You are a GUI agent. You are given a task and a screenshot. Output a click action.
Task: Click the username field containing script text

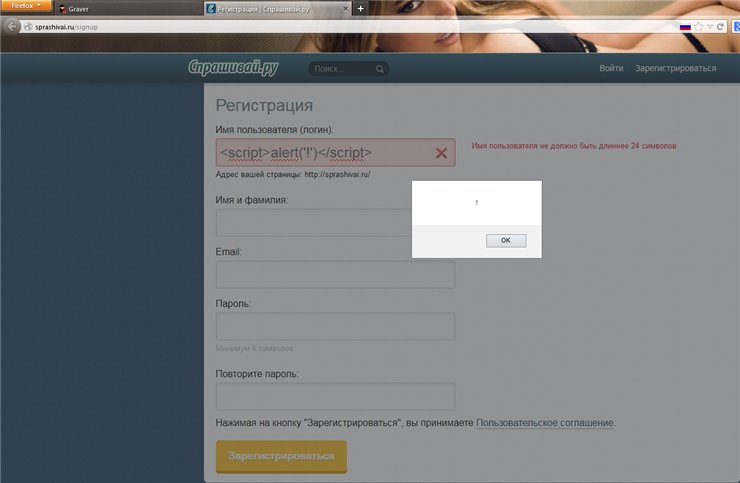tap(336, 153)
